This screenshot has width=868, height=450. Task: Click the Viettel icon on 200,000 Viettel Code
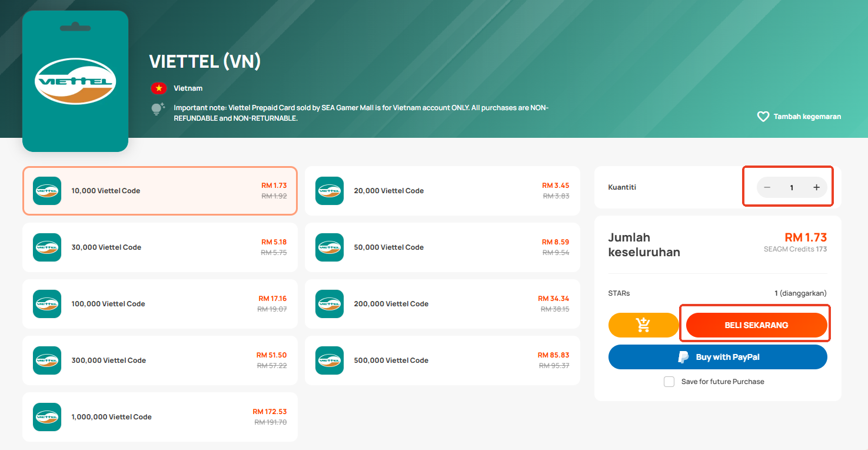(x=330, y=304)
